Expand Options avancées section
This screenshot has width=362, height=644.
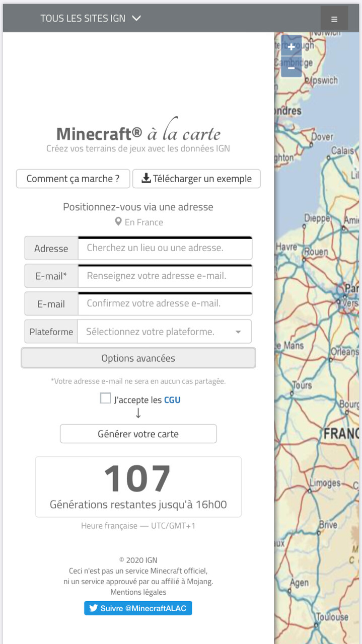coord(138,358)
